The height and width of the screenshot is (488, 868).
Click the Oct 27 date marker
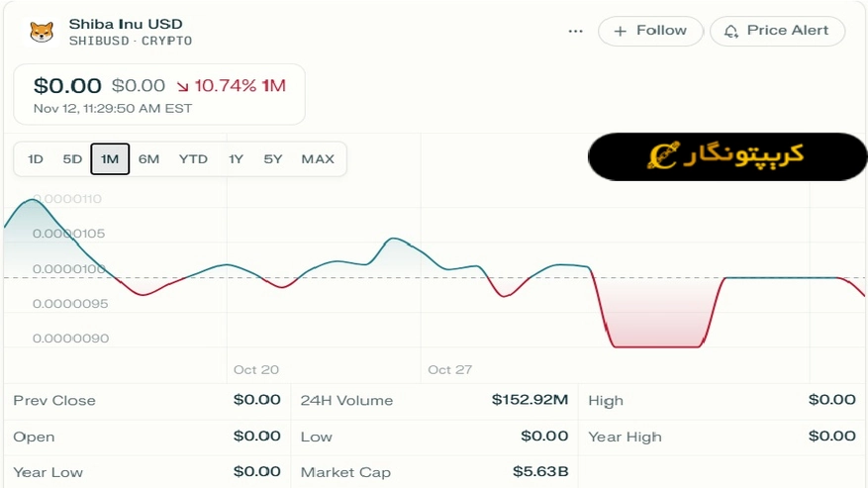[x=450, y=369]
